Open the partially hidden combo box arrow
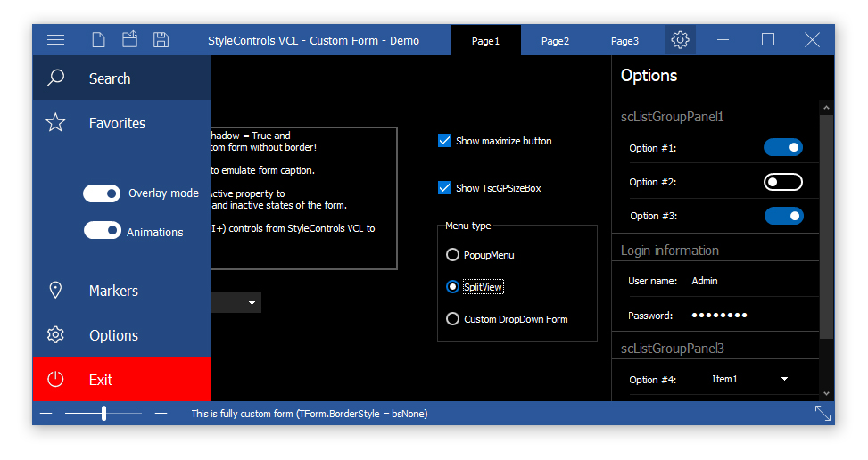 [252, 302]
